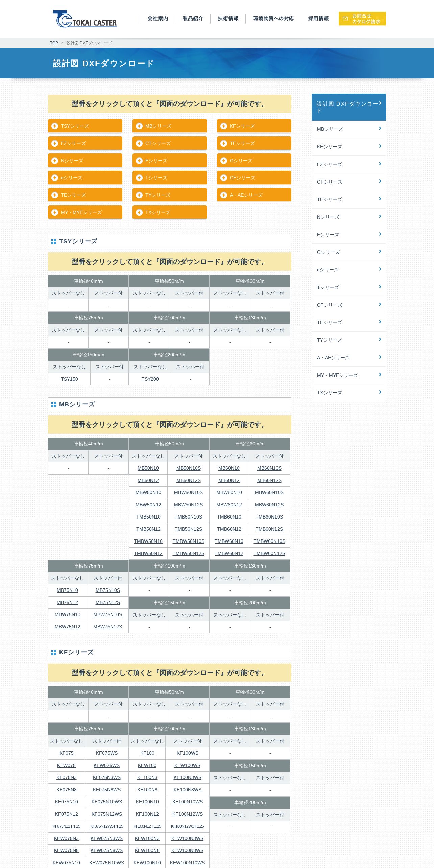Click the down-arrow icon on TEシリーズ button
Screen dimensions: 434x868
pyautogui.click(x=55, y=195)
